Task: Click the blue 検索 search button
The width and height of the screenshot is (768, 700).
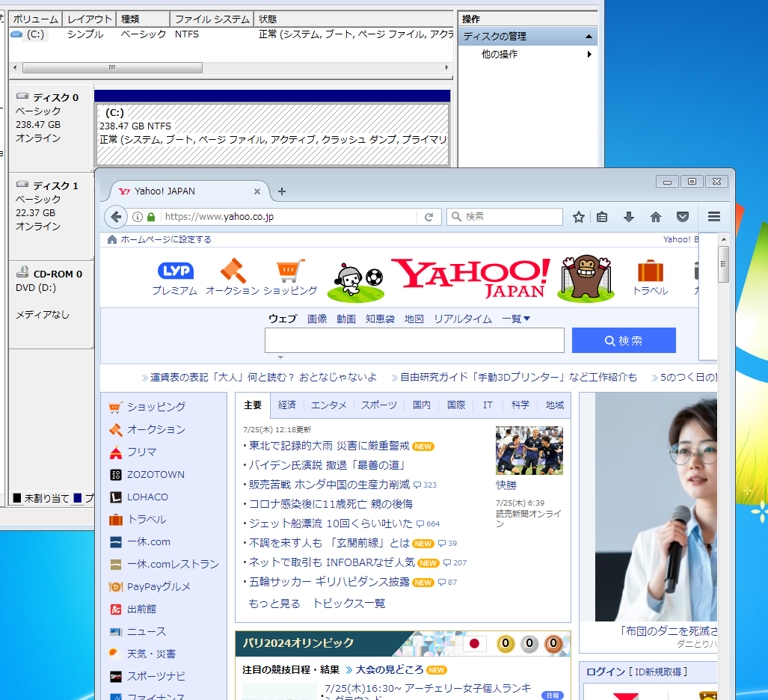Action: pyautogui.click(x=624, y=340)
